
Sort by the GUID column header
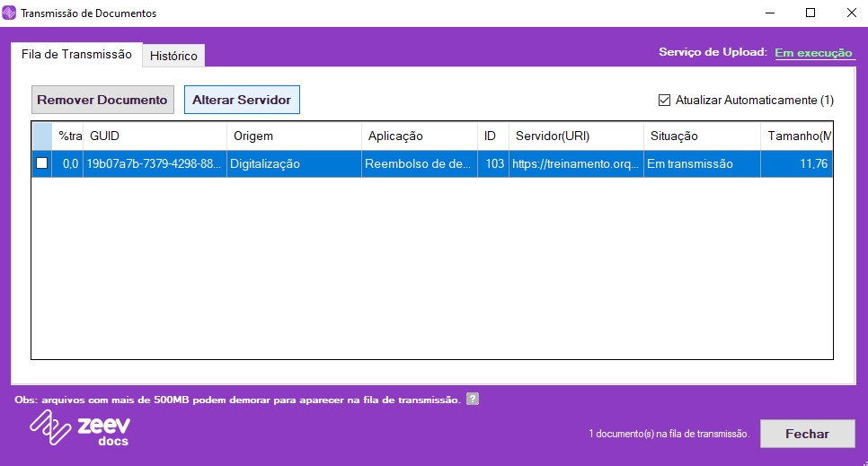[155, 136]
